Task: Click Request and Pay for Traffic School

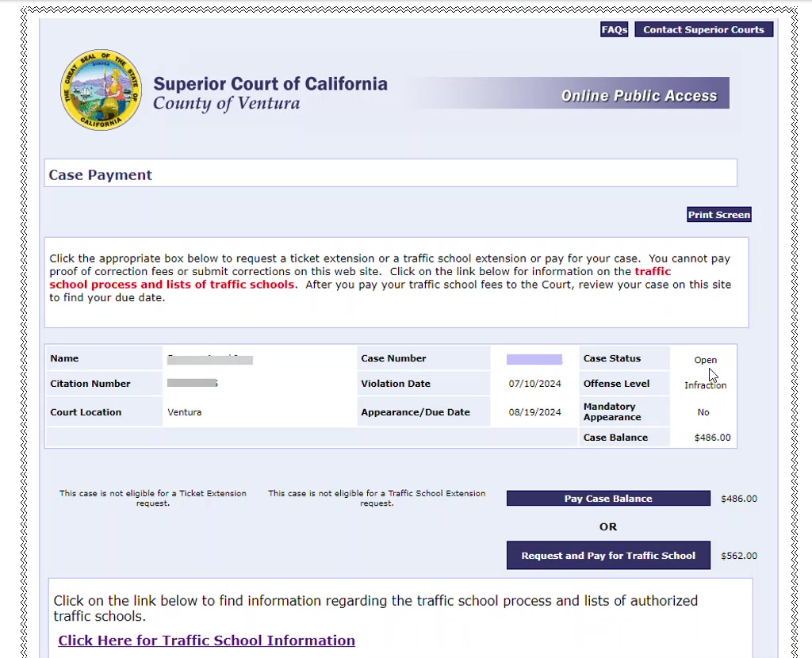Action: (608, 556)
